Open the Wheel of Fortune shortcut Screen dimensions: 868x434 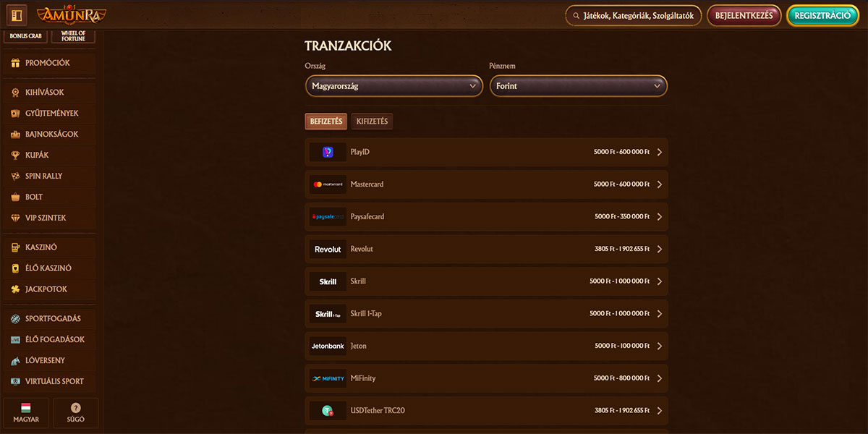click(x=73, y=35)
